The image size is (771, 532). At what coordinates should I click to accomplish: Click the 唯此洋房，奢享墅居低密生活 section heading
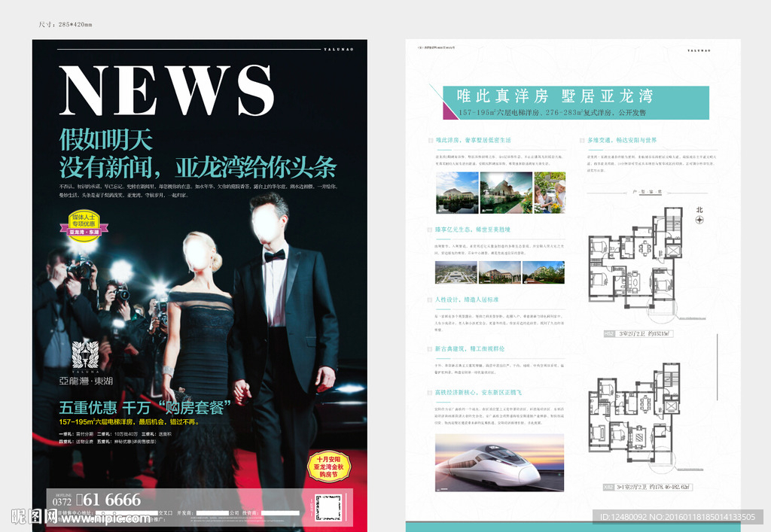point(473,140)
